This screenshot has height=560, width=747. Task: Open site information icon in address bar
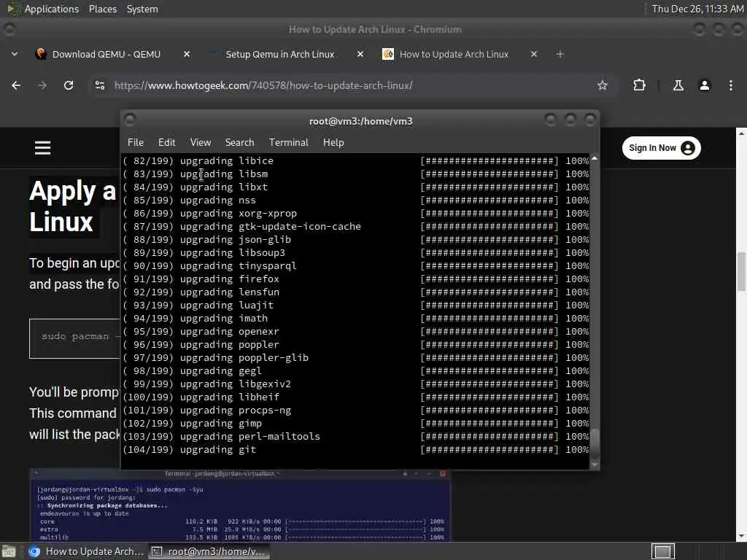pyautogui.click(x=99, y=85)
